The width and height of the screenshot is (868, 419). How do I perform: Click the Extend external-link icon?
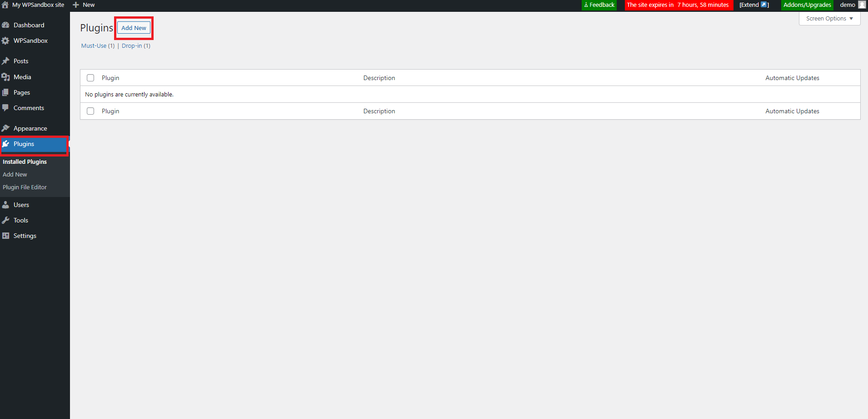tap(764, 5)
